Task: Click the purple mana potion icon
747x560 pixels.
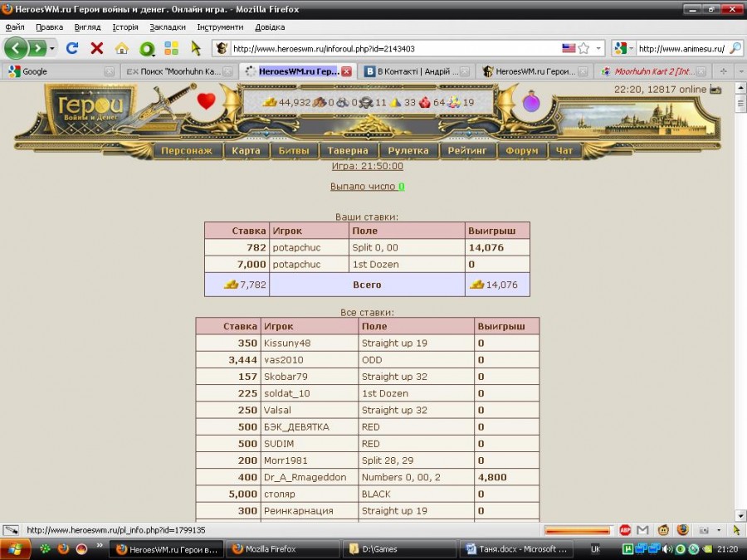Action: (x=531, y=102)
